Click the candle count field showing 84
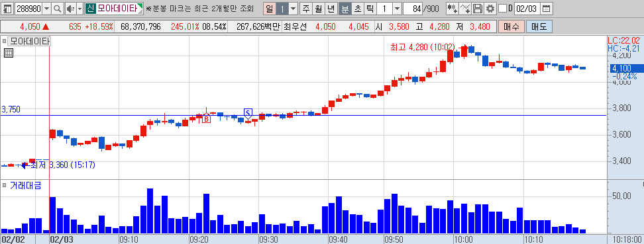This screenshot has width=644, height=244. (x=413, y=8)
